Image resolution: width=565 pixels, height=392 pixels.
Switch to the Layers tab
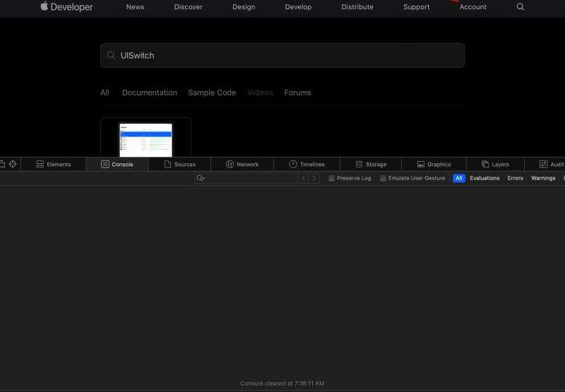coord(495,165)
